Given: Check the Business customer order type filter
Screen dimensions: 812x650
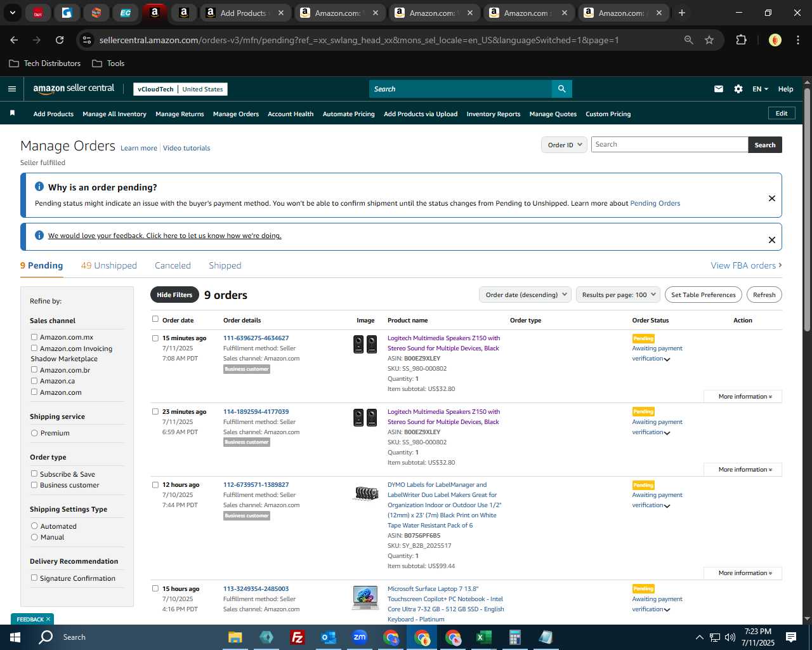Looking at the screenshot, I should click(34, 485).
